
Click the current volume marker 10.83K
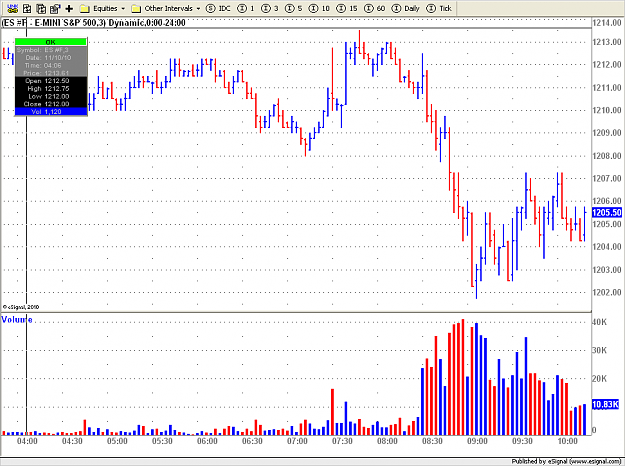[x=605, y=404]
